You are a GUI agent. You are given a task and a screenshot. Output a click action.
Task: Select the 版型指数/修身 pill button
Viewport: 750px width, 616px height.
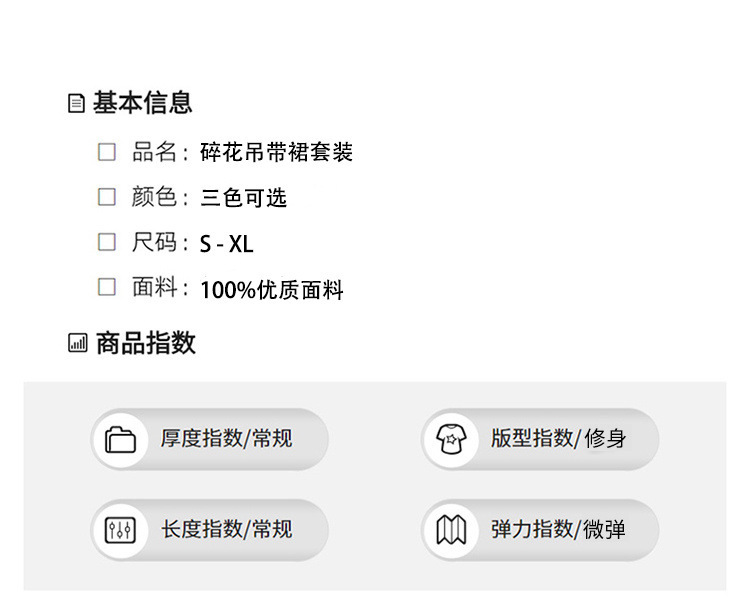point(540,439)
